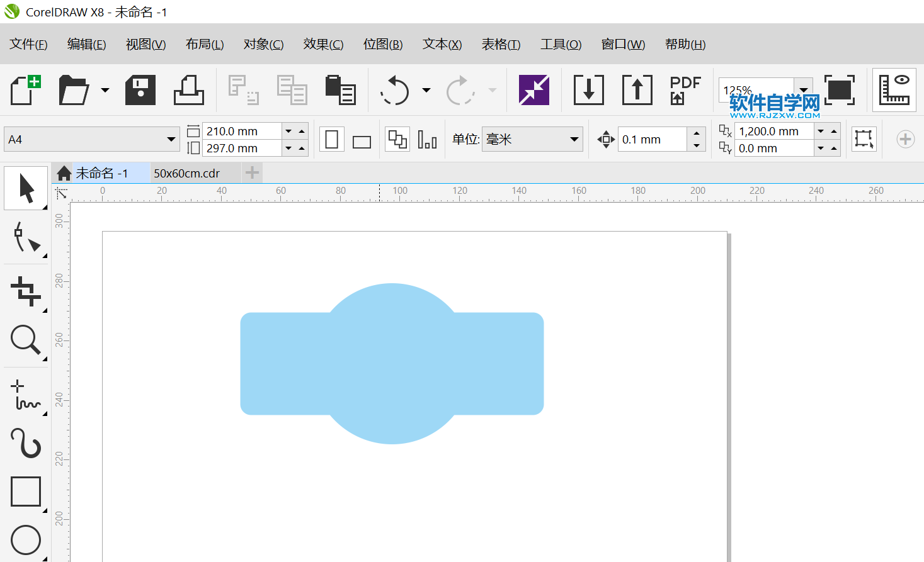Click the page width 210.0 mm field
This screenshot has width=924, height=562.
[x=242, y=131]
